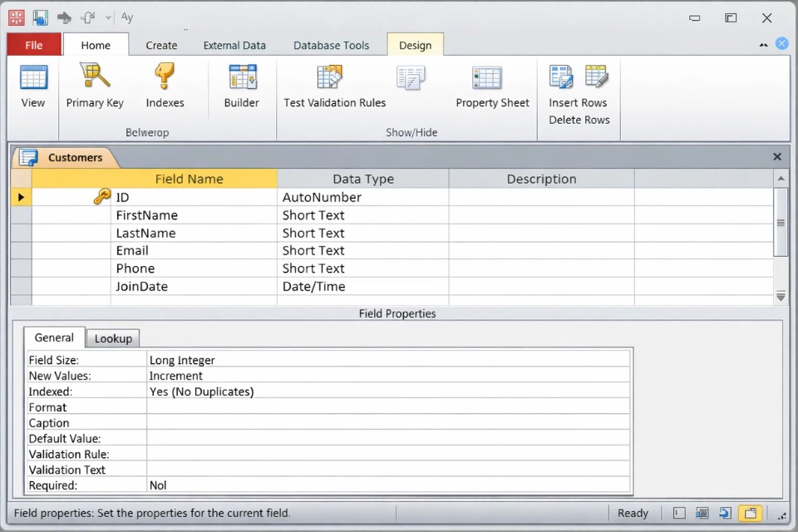Expand the quick access toolbar customize arrow
Screen dimensions: 798x532
point(108,17)
